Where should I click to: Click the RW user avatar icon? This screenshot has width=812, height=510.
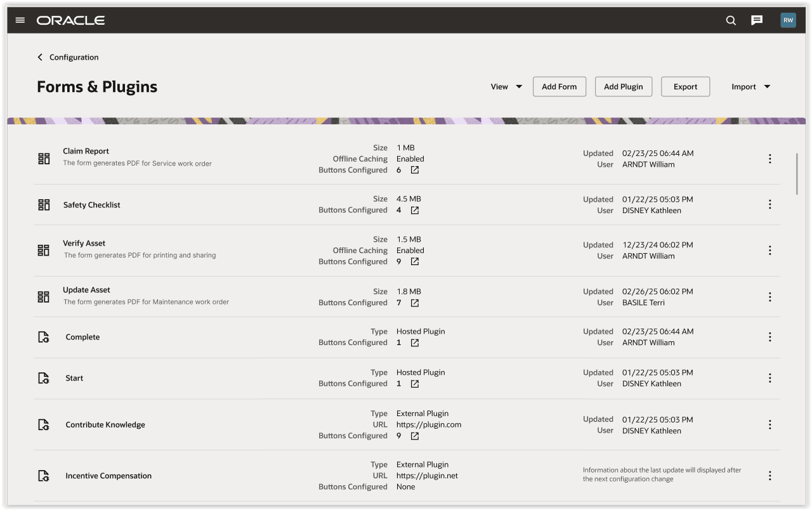pyautogui.click(x=788, y=20)
